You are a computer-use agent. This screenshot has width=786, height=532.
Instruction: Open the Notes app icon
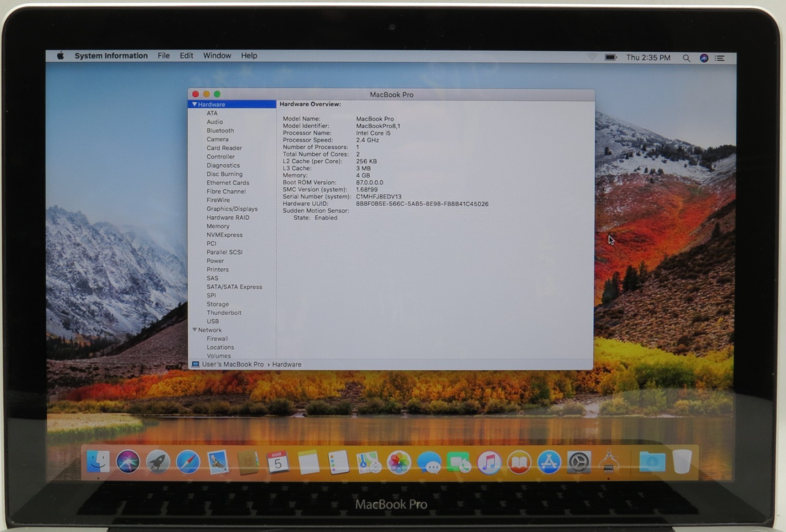(x=308, y=462)
